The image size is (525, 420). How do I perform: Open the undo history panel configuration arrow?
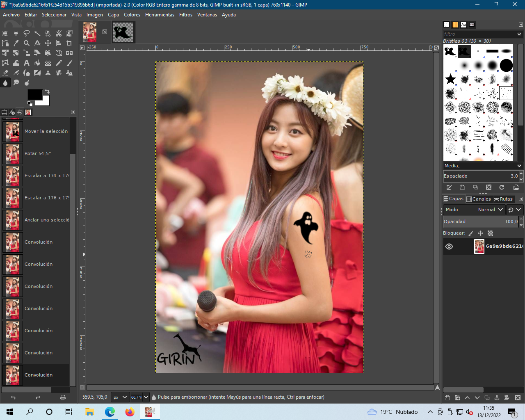(73, 112)
